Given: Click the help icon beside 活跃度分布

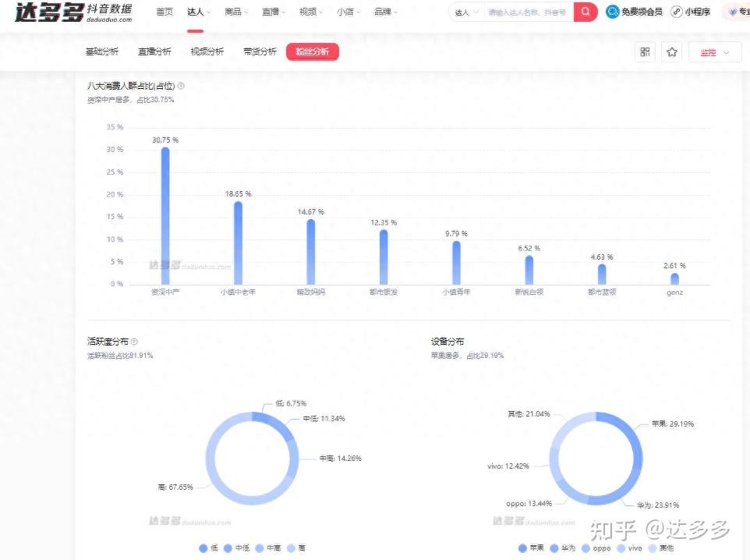Looking at the screenshot, I should click(x=134, y=342).
